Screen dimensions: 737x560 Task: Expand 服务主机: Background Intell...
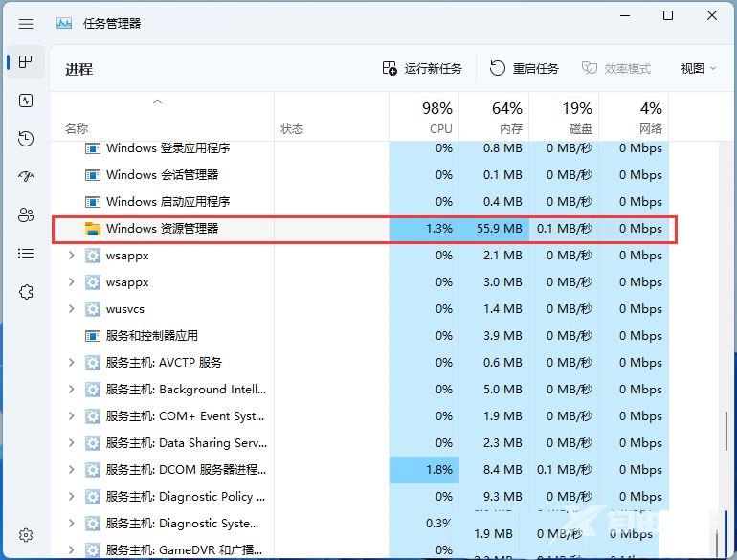(72, 390)
